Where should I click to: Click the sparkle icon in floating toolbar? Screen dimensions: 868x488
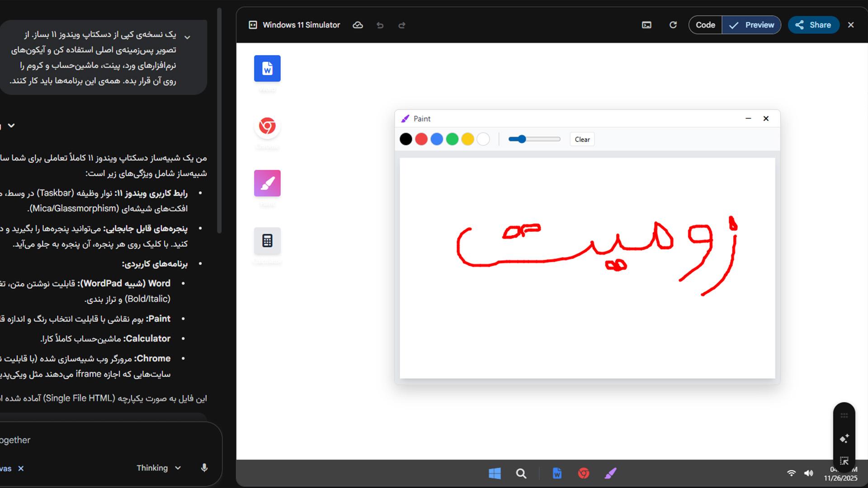[844, 438]
